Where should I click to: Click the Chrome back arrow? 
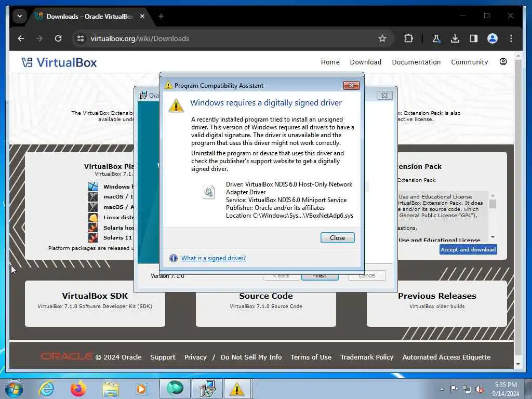click(x=21, y=38)
